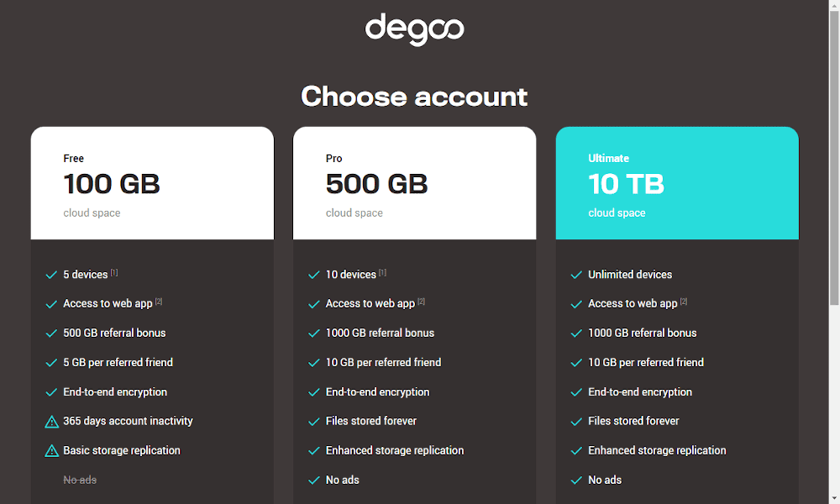The image size is (840, 504).
Task: Click the checkmark beside 500 GB referral bonus
Action: coord(51,333)
